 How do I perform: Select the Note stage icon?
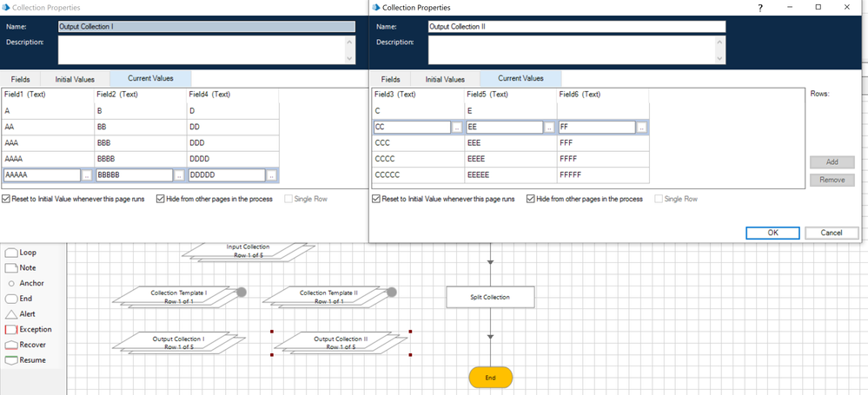point(10,268)
